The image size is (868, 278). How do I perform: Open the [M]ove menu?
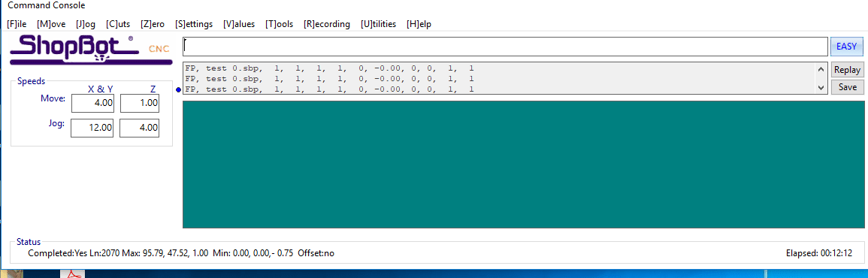pos(52,24)
